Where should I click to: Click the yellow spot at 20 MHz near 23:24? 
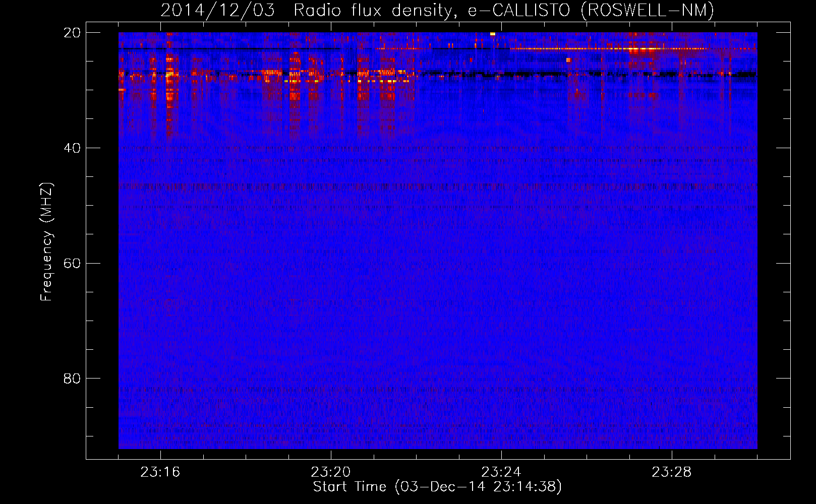493,34
